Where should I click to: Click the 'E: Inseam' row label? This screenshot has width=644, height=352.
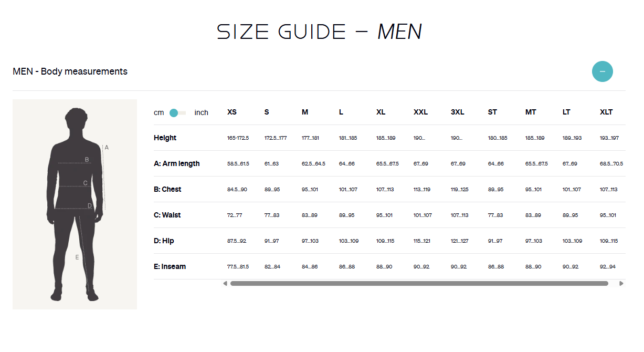[x=170, y=267]
